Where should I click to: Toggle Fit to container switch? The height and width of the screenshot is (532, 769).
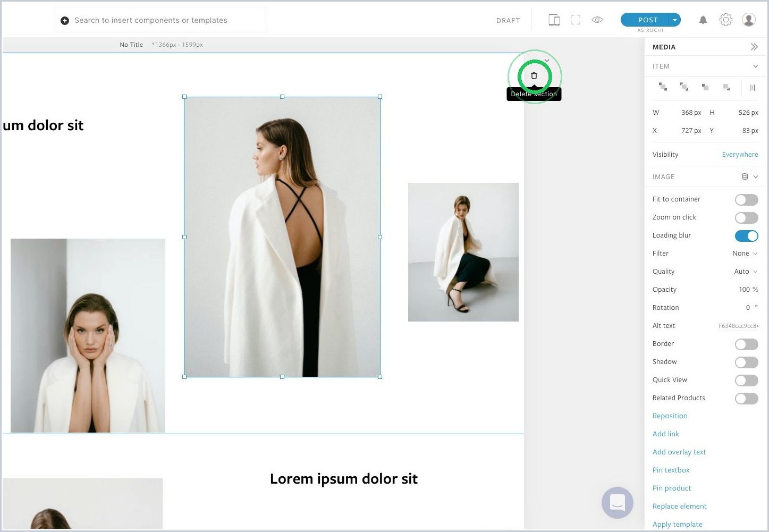[747, 200]
